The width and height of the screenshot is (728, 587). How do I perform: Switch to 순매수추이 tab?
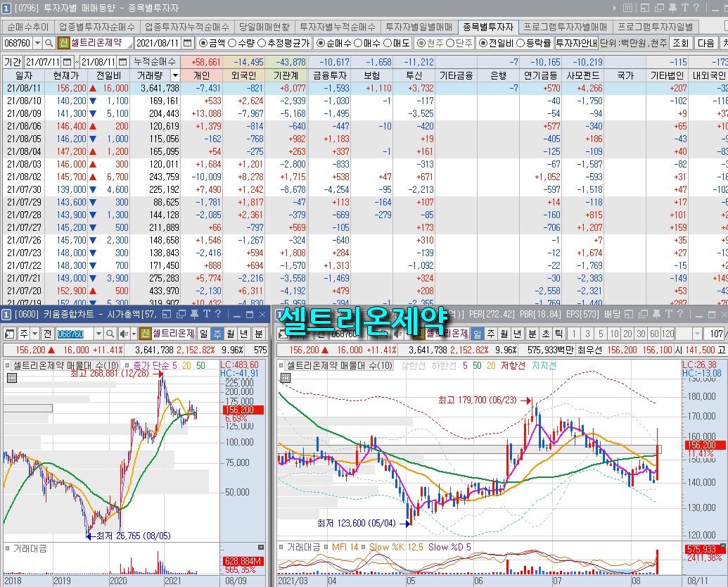28,27
